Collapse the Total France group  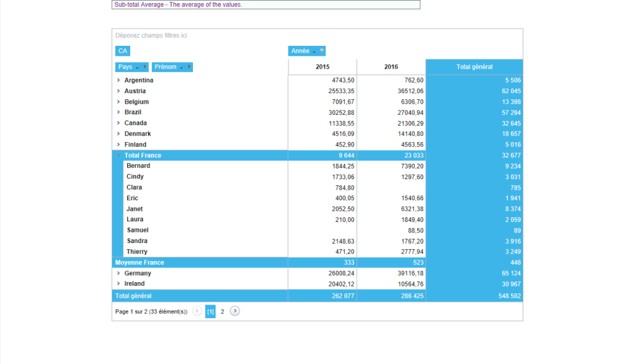click(x=118, y=156)
